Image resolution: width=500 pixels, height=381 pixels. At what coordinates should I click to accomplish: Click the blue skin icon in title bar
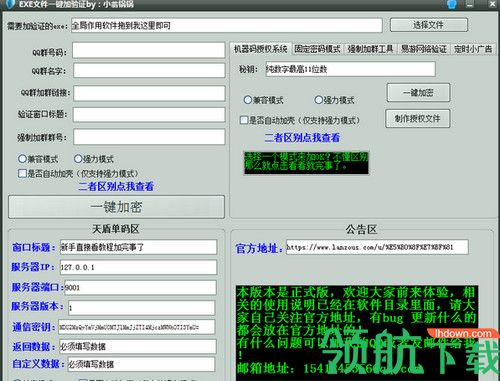(x=452, y=4)
